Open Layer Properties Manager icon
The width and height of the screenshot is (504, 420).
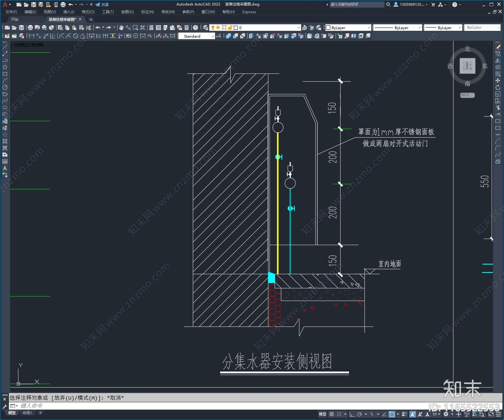205,28
